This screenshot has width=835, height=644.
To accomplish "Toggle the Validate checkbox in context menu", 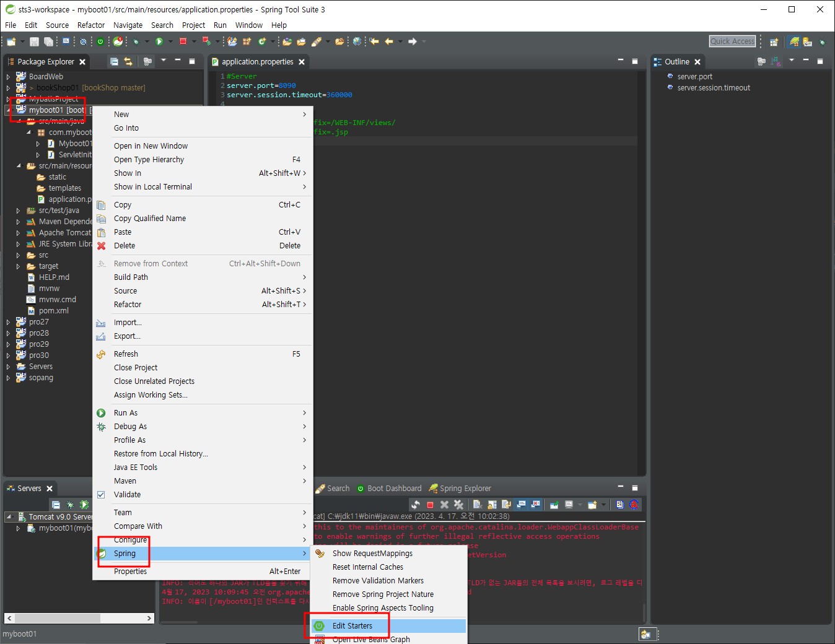I will click(101, 495).
